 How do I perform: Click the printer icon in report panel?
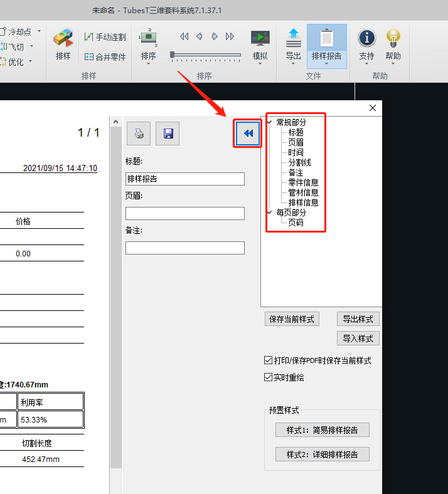[139, 134]
